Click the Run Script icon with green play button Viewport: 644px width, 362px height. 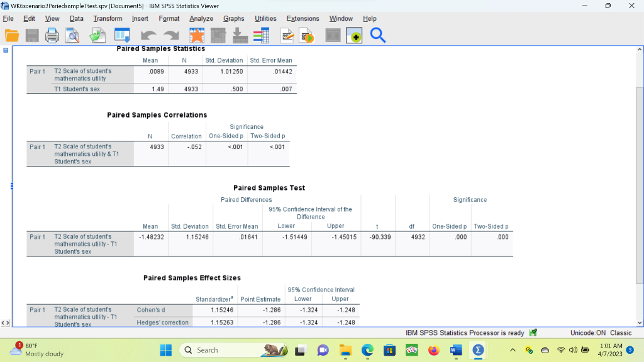click(x=306, y=36)
